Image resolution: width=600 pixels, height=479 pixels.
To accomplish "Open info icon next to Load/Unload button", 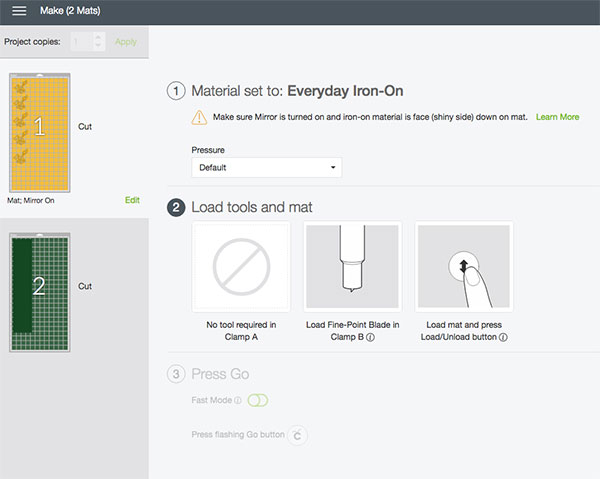I will [503, 337].
